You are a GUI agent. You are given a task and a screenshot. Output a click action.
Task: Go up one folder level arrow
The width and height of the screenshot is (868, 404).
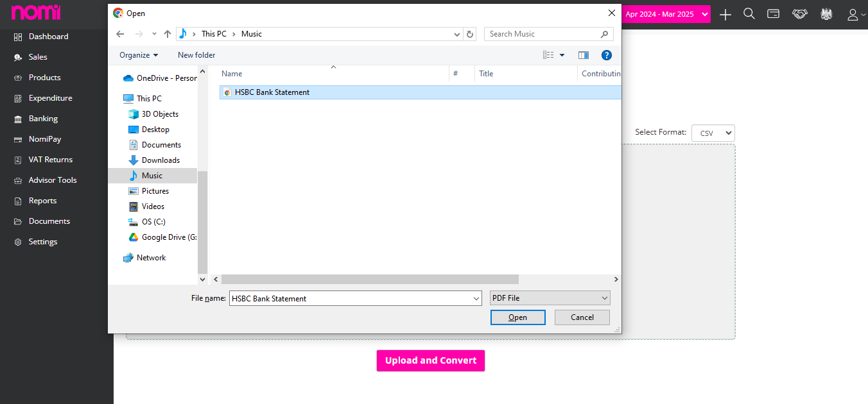168,34
